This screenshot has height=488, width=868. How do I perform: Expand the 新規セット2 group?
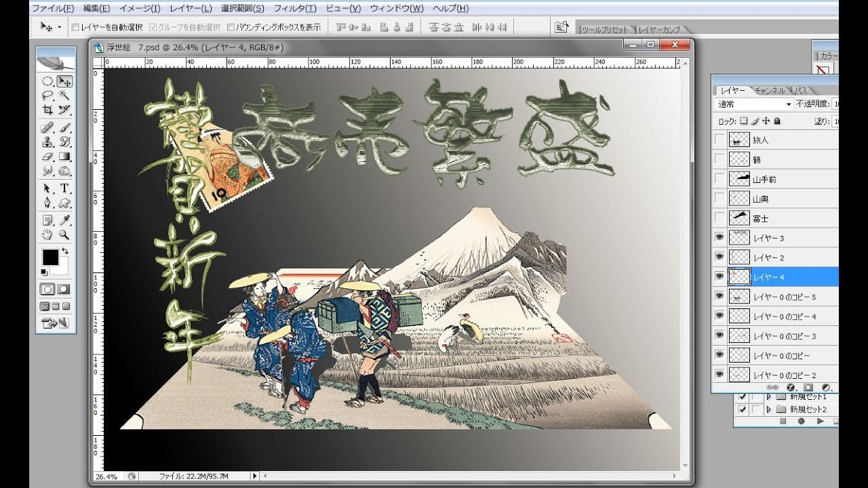(768, 410)
